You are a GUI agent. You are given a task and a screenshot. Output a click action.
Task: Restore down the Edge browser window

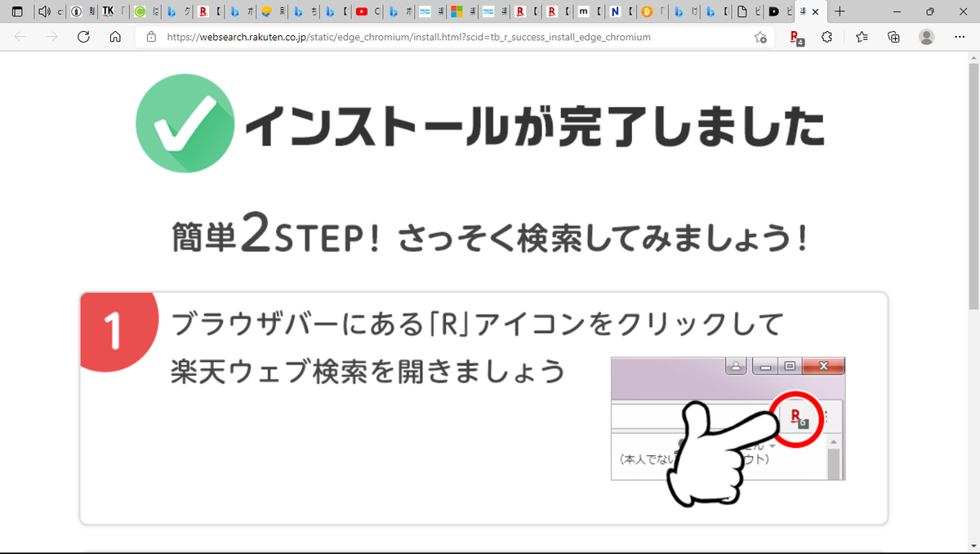pos(930,12)
